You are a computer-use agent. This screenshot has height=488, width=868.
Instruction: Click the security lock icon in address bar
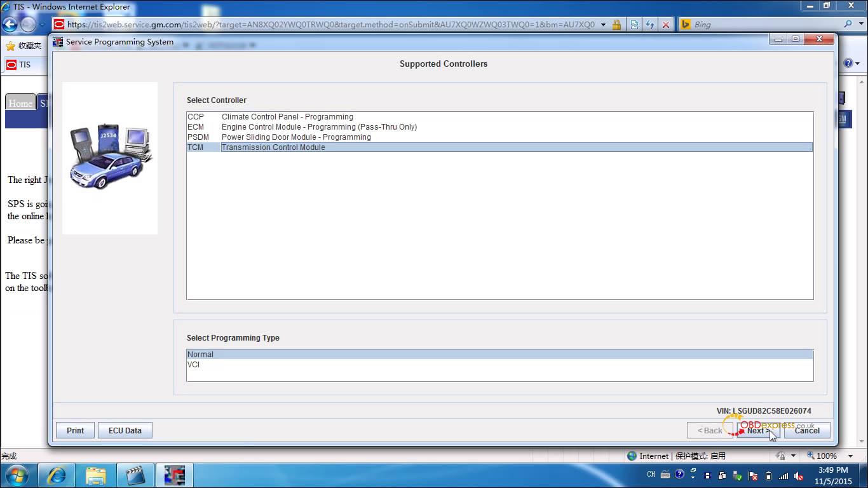pos(616,25)
